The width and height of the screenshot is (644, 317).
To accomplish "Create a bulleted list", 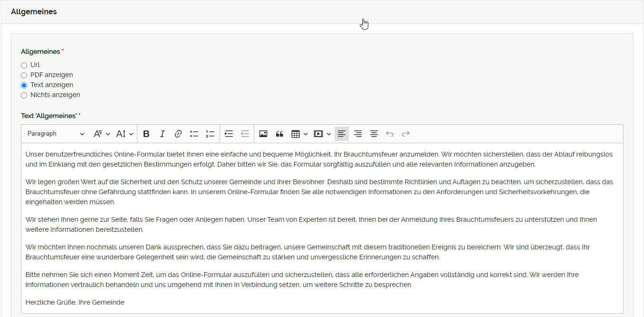I will coord(194,134).
